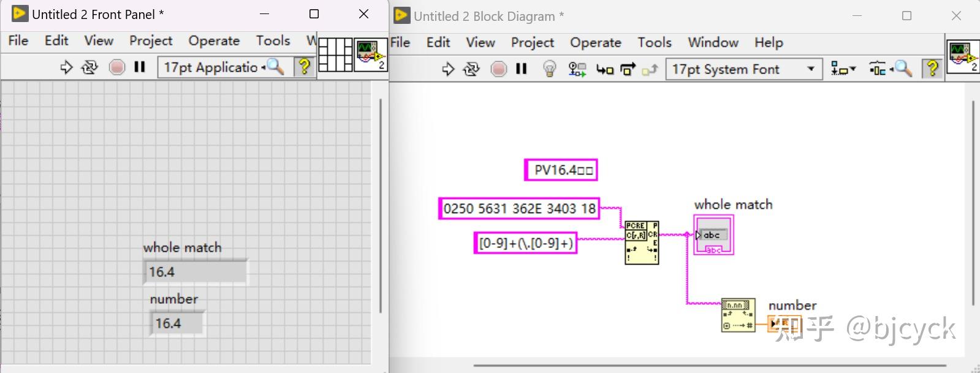This screenshot has height=373, width=980.
Task: Toggle Highlight Execution light bulb
Action: click(550, 69)
